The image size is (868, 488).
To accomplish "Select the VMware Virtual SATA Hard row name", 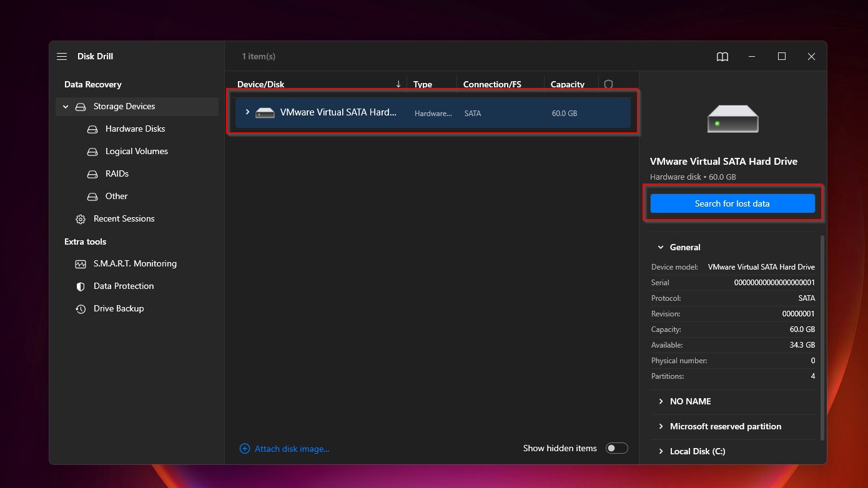I will pyautogui.click(x=338, y=113).
